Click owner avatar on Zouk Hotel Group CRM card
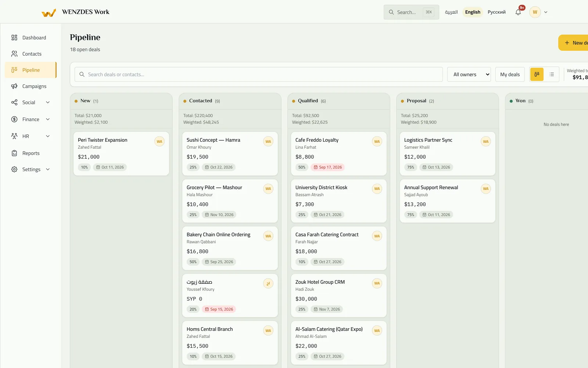This screenshot has height=368, width=588. coord(377,283)
